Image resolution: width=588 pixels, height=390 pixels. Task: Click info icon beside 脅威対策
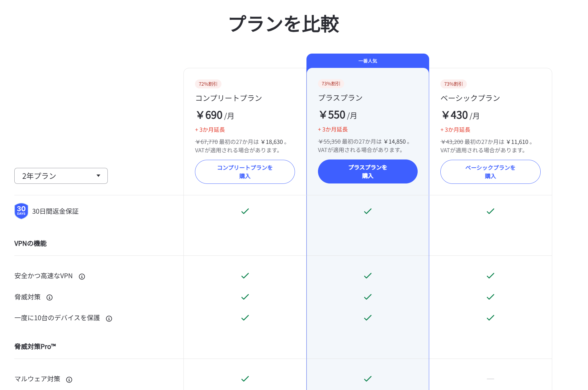coord(50,297)
